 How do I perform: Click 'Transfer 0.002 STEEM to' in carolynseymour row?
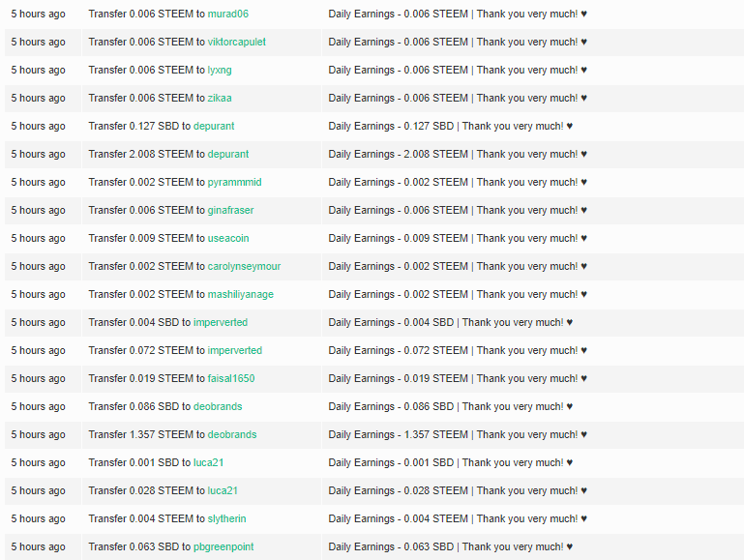[147, 266]
